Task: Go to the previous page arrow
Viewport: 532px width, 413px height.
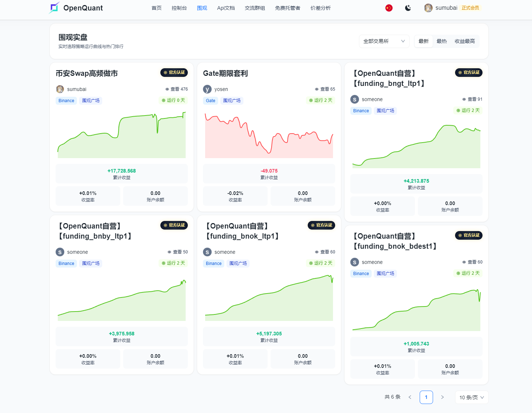Action: (x=410, y=397)
